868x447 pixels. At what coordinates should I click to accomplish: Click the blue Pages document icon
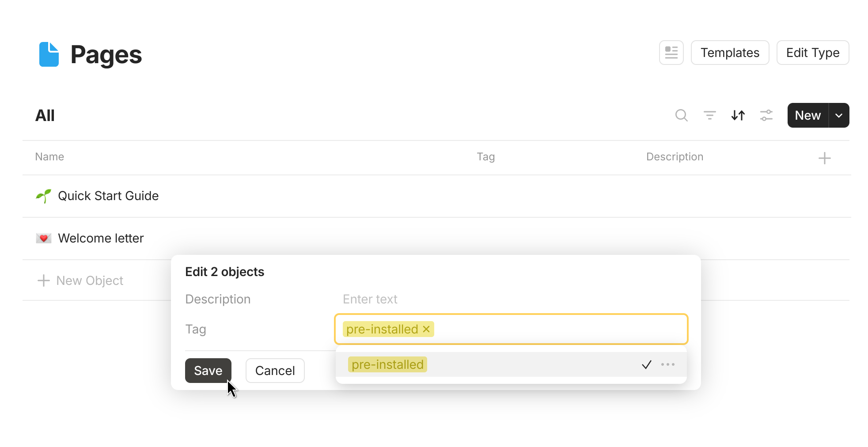[49, 54]
